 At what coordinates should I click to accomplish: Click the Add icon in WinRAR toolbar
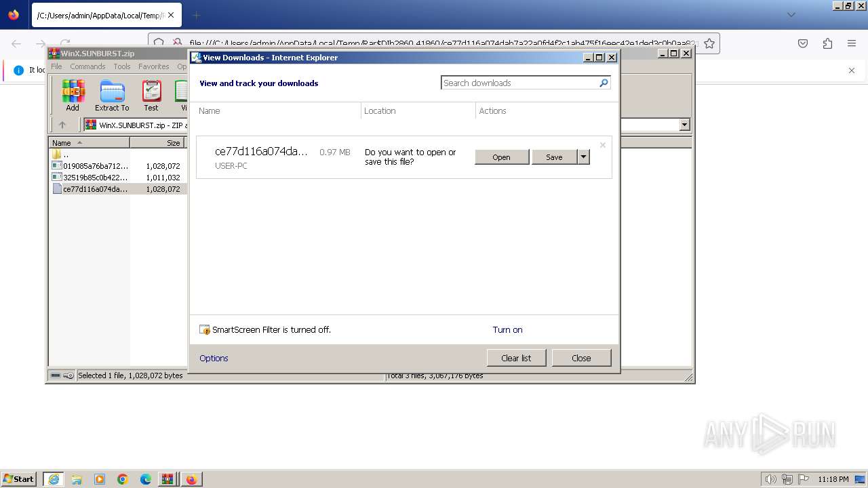click(x=73, y=95)
